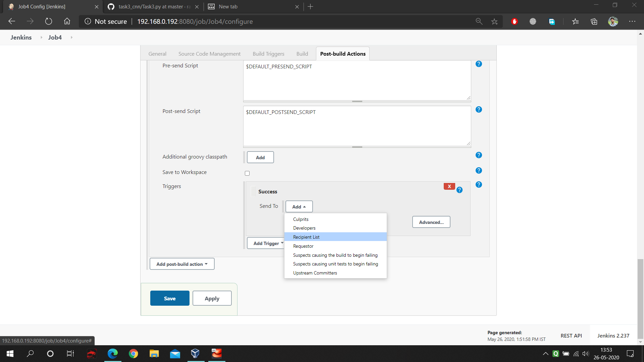644x362 pixels.
Task: Open help icon inside Success trigger
Action: point(460,190)
